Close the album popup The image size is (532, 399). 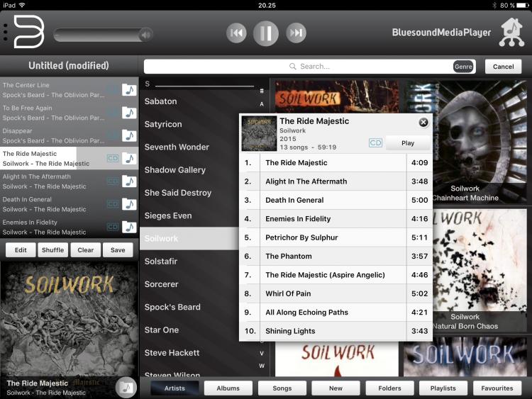pos(423,123)
